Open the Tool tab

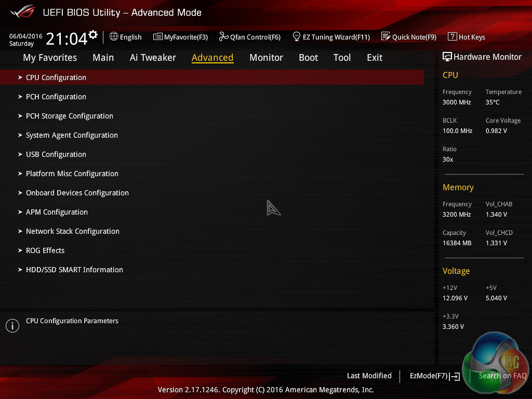[x=342, y=58]
